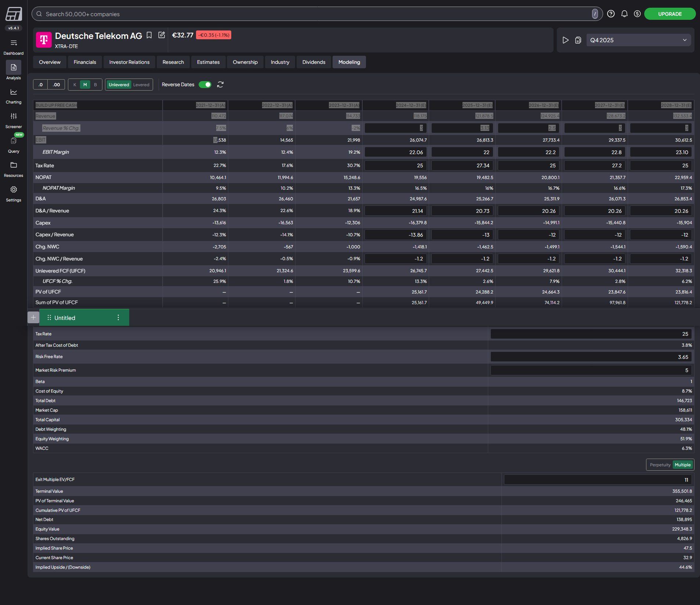Add a new model tab with plus button
The image size is (700, 605).
33,318
